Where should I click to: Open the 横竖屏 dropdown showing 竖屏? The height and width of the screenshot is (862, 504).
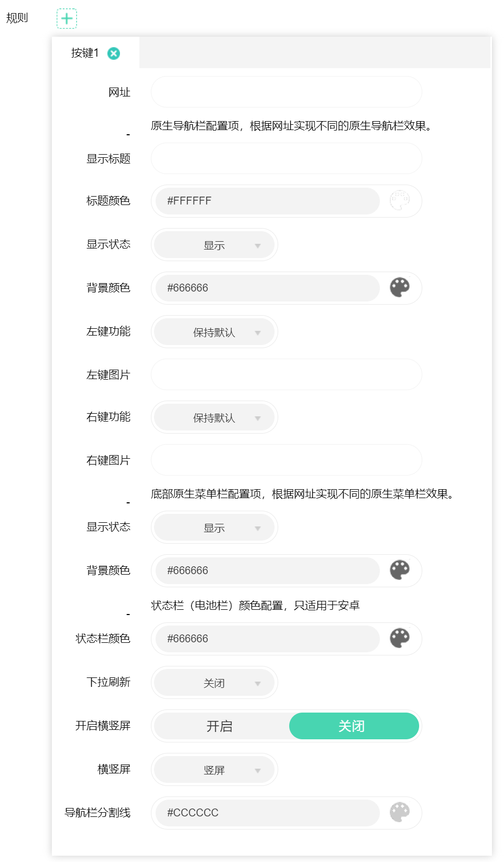click(214, 770)
